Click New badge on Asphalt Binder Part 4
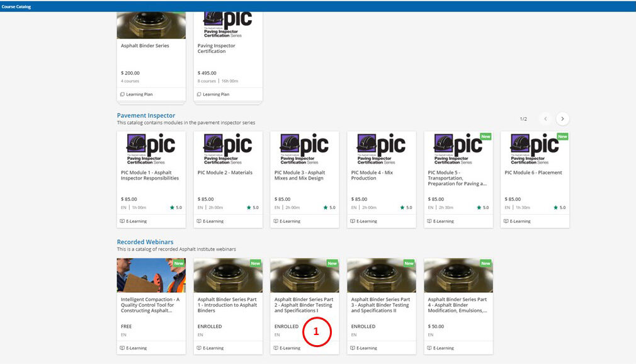The width and height of the screenshot is (636, 364). (486, 263)
